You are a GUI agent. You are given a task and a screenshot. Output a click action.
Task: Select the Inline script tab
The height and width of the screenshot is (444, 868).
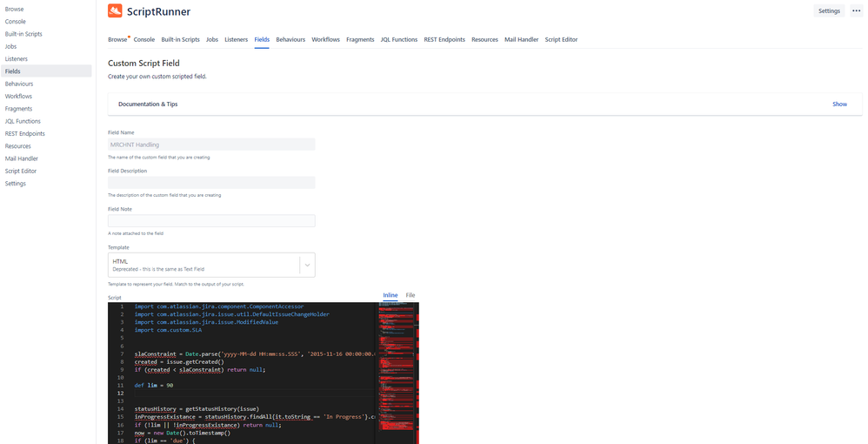pos(391,295)
